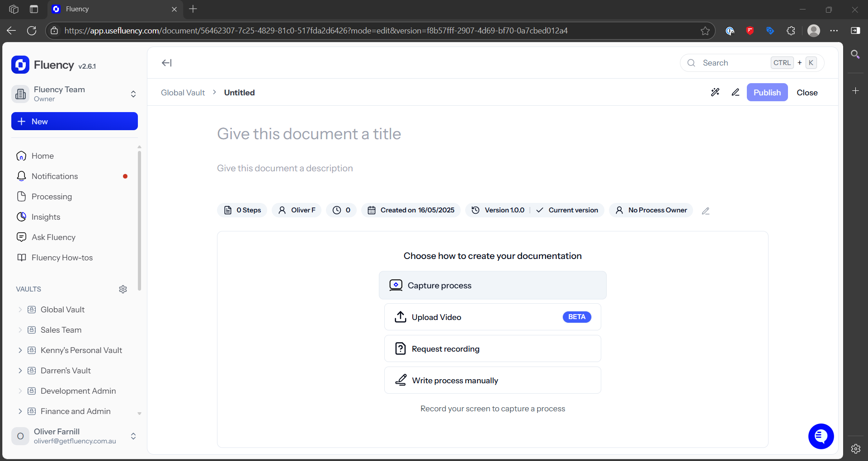The image size is (868, 461).
Task: Click the 0 Steps chip
Action: tap(242, 210)
